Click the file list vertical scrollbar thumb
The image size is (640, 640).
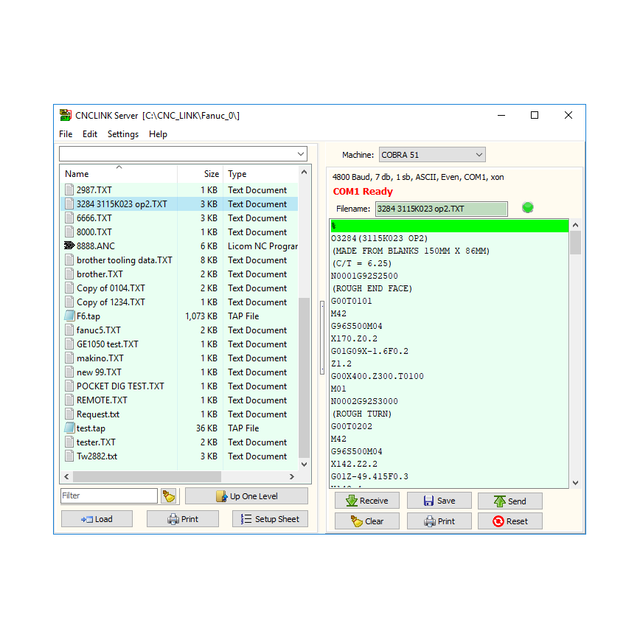point(304,378)
